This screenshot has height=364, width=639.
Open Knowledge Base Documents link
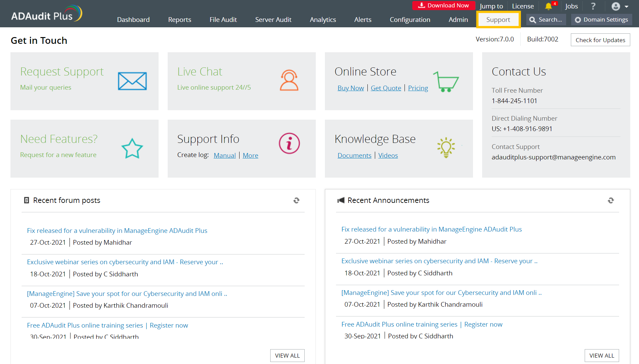(355, 155)
